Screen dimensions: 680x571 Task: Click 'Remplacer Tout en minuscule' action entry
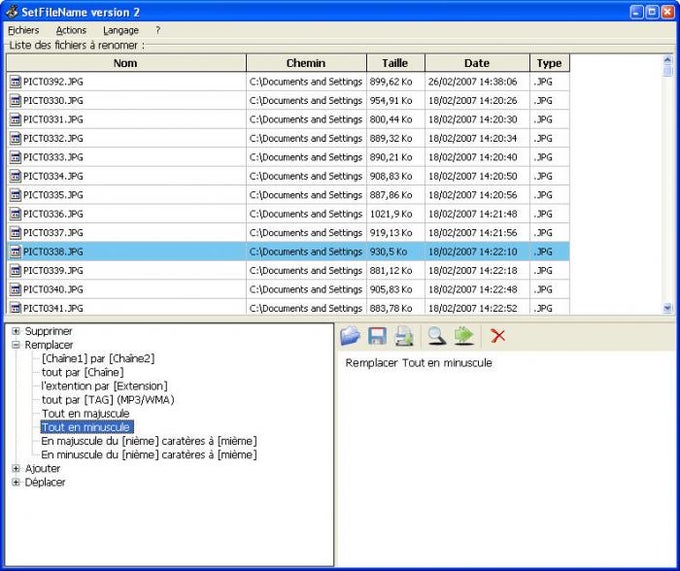[418, 363]
